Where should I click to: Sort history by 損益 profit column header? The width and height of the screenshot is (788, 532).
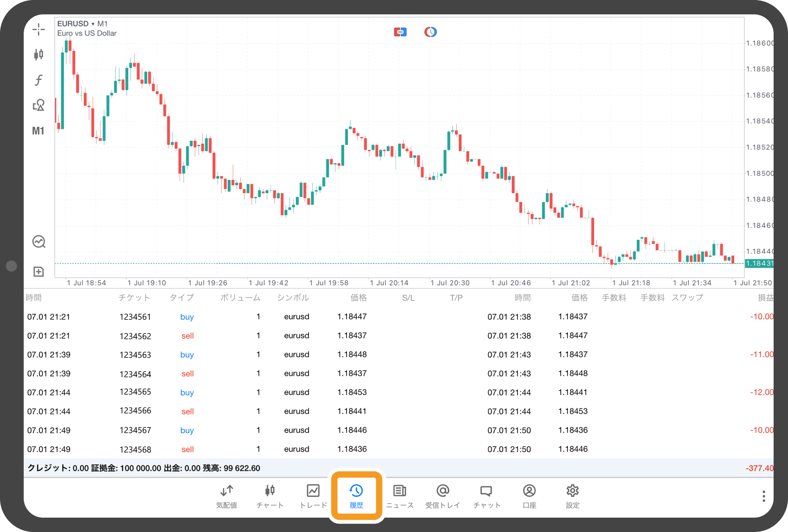point(765,298)
